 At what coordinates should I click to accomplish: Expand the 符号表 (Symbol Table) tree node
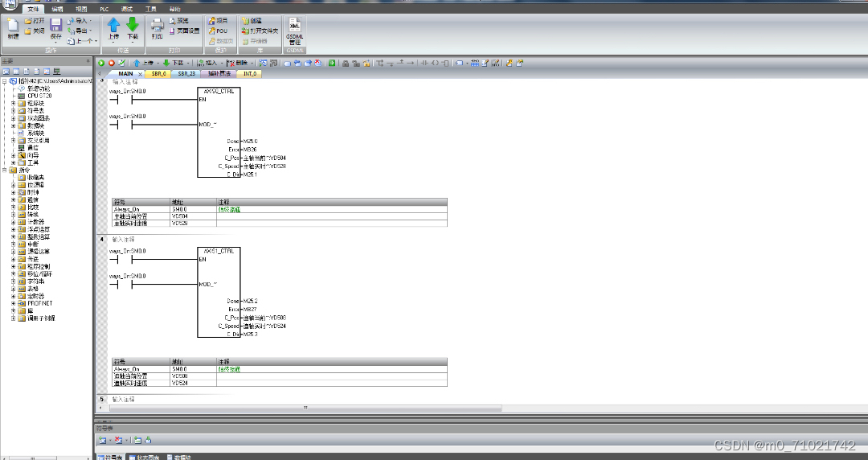click(x=14, y=111)
